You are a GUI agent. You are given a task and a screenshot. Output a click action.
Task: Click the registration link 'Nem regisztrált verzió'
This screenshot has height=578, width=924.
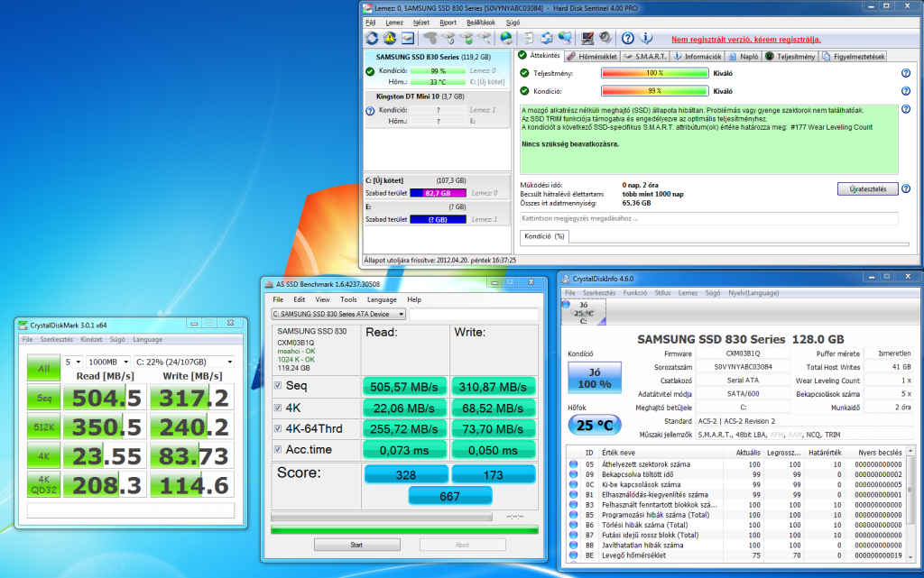point(746,40)
